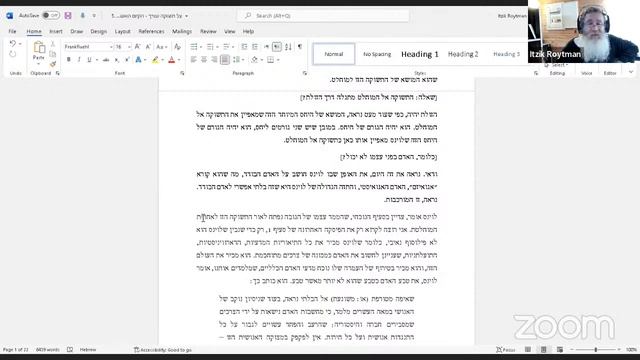
Task: Open the File menu
Action: point(13,31)
